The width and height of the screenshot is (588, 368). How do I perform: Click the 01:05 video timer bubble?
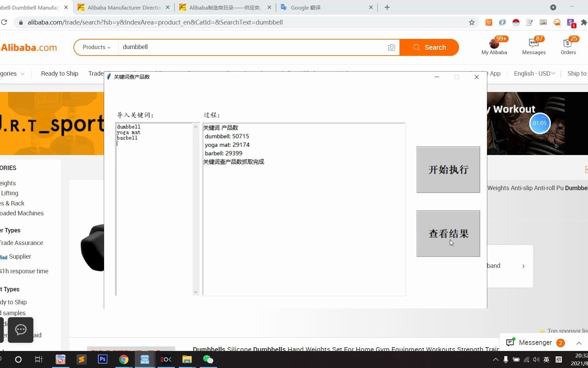pyautogui.click(x=540, y=123)
